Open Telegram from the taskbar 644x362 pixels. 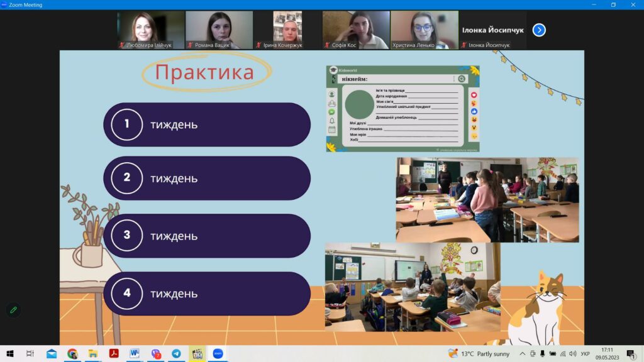tap(176, 354)
